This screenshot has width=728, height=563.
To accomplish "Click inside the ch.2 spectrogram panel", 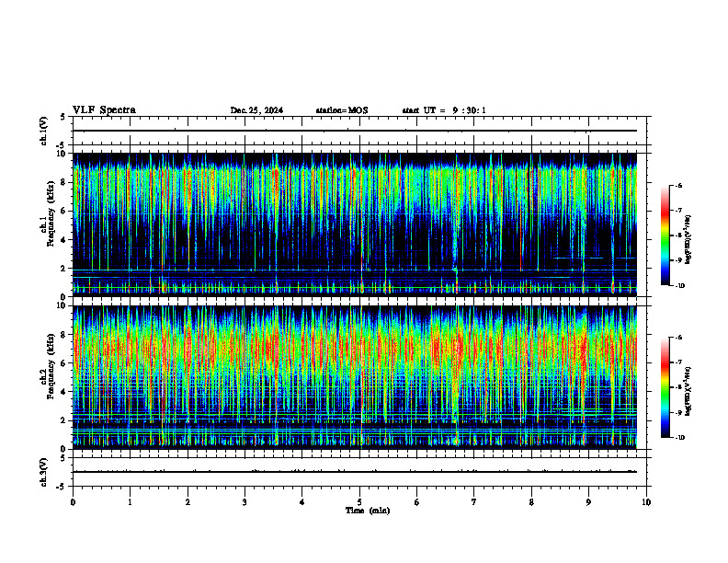I will pos(355,377).
